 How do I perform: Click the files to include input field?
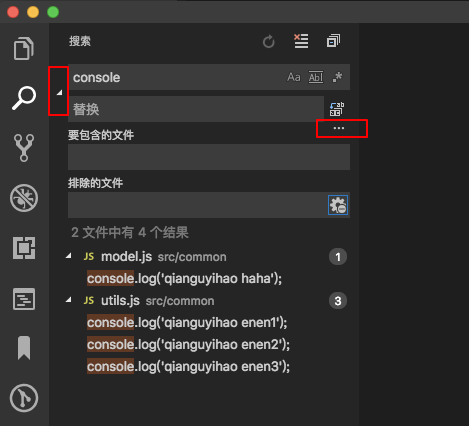pos(209,157)
